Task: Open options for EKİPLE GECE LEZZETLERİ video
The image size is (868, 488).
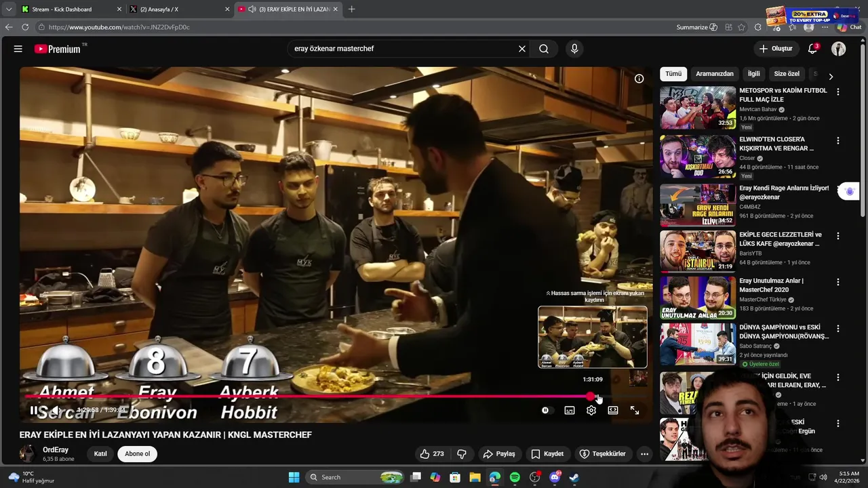Action: coord(838,236)
